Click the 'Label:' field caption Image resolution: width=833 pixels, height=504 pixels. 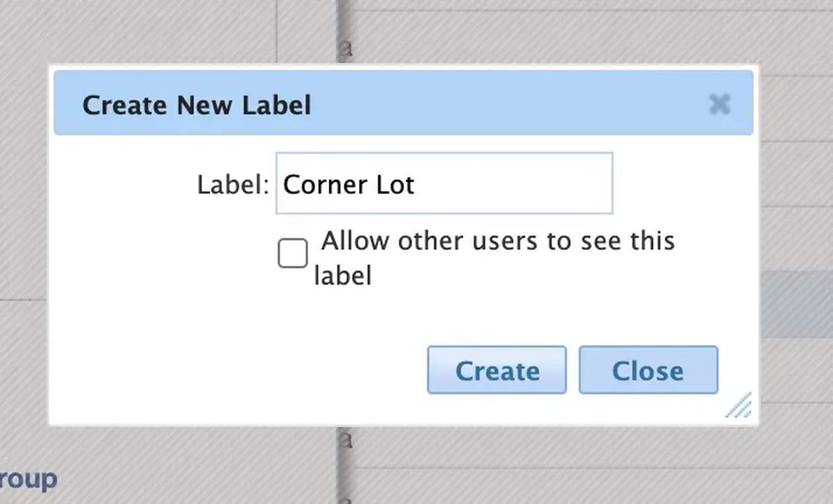click(233, 185)
